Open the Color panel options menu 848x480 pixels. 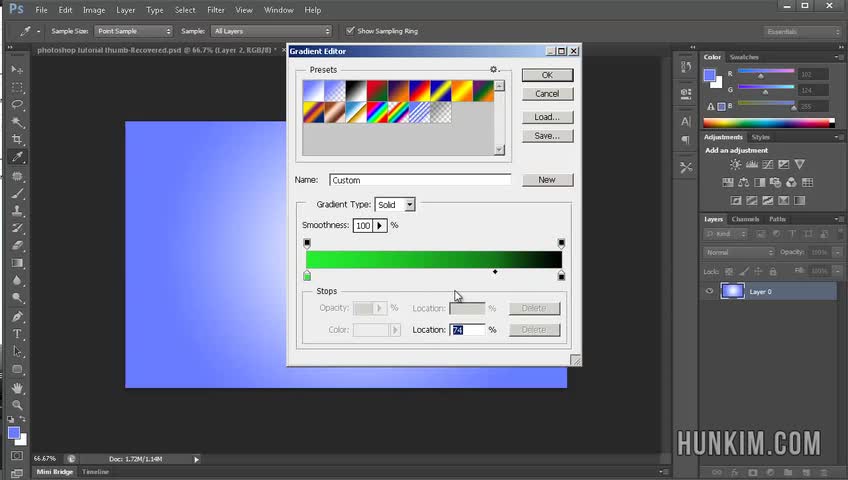tap(837, 57)
